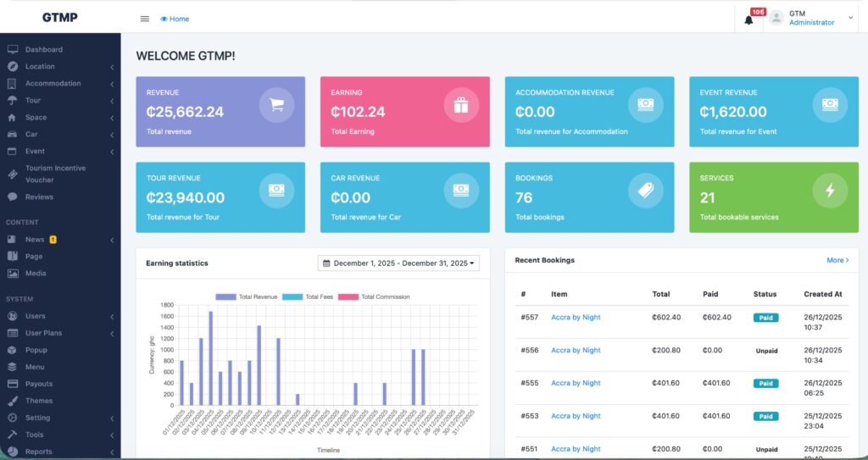Toggle Total Revenue series in chart legend
This screenshot has width=868, height=460.
(247, 297)
